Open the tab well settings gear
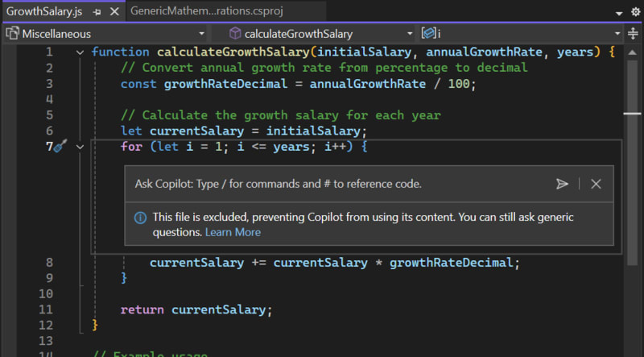The height and width of the screenshot is (357, 644). [x=634, y=13]
